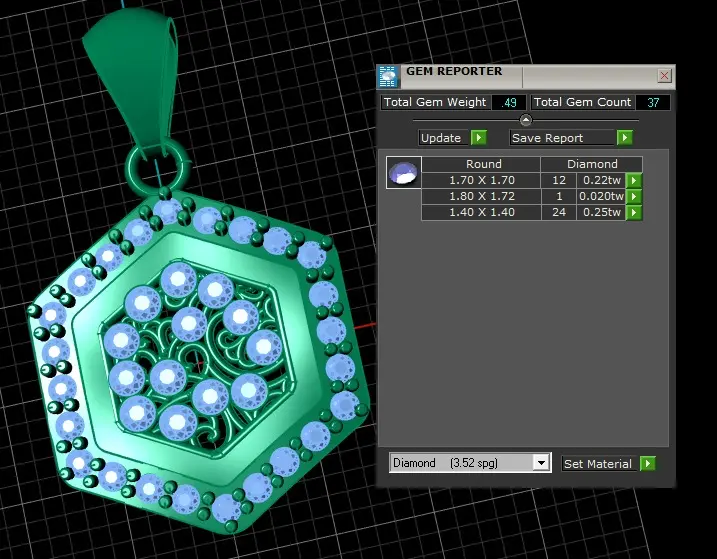Click the Diamond column header
Screen dimensions: 717x559
592,164
